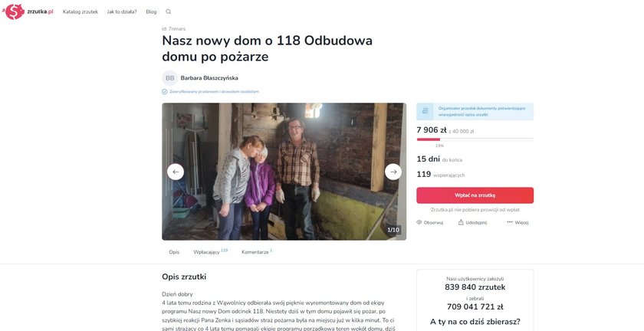
Task: Click the BB organizer avatar
Action: (x=169, y=78)
